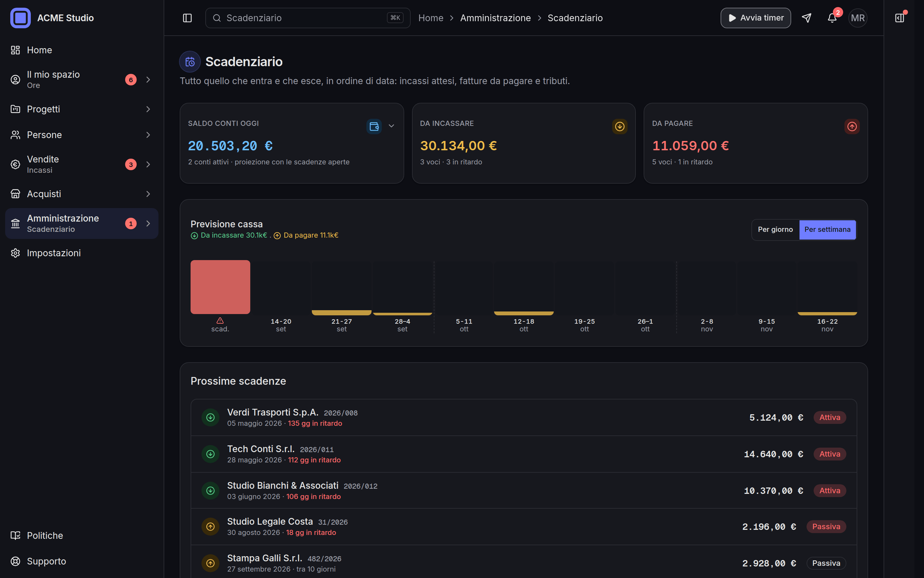Start the timer with Avvia timer
The image size is (924, 578).
[x=756, y=18]
